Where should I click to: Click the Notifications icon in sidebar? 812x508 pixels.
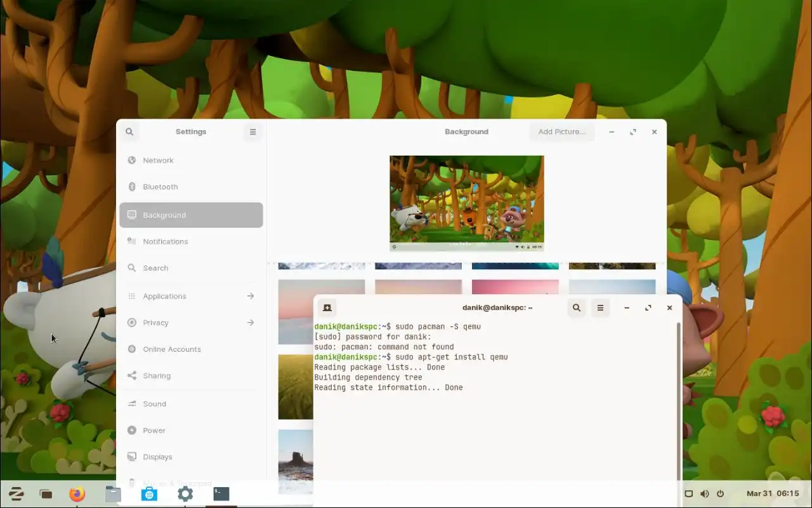coord(132,241)
